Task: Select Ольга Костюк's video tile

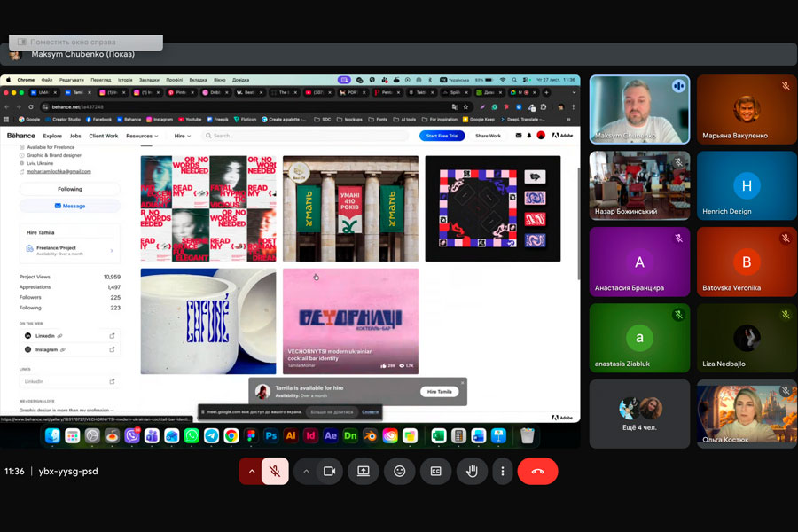Action: (x=747, y=414)
